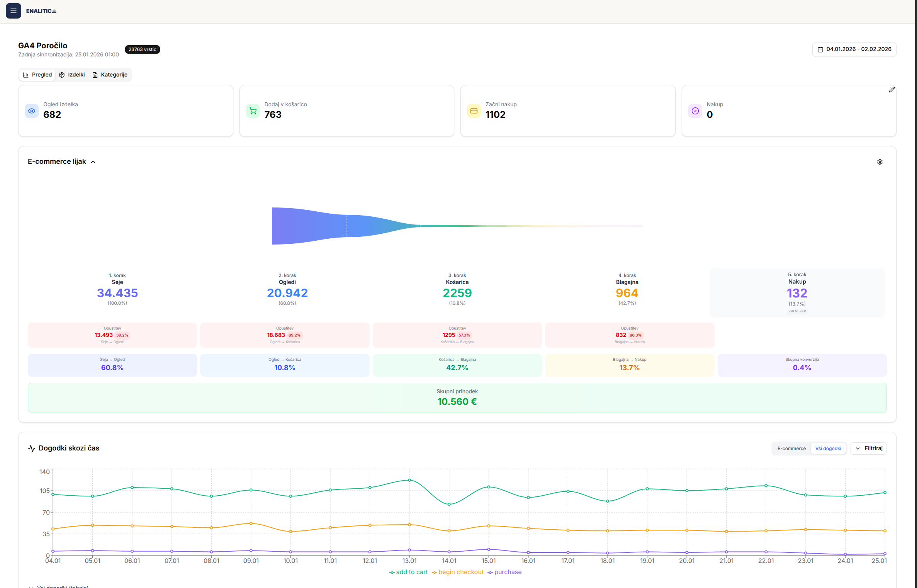This screenshot has height=588, width=917.
Task: Click the cart icon for Dodaj v košarico
Action: coord(253,111)
